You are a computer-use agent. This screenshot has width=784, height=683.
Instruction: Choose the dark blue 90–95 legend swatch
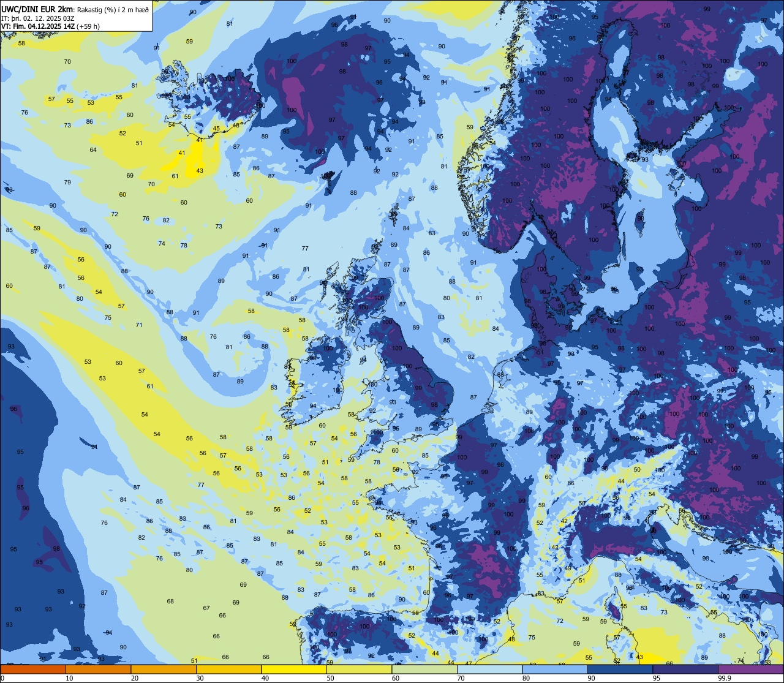click(x=620, y=670)
